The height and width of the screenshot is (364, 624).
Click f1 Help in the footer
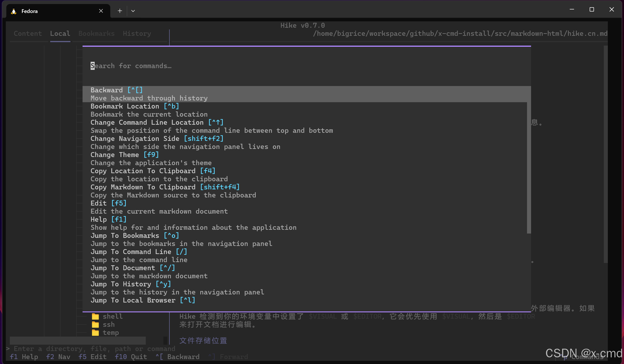point(24,357)
